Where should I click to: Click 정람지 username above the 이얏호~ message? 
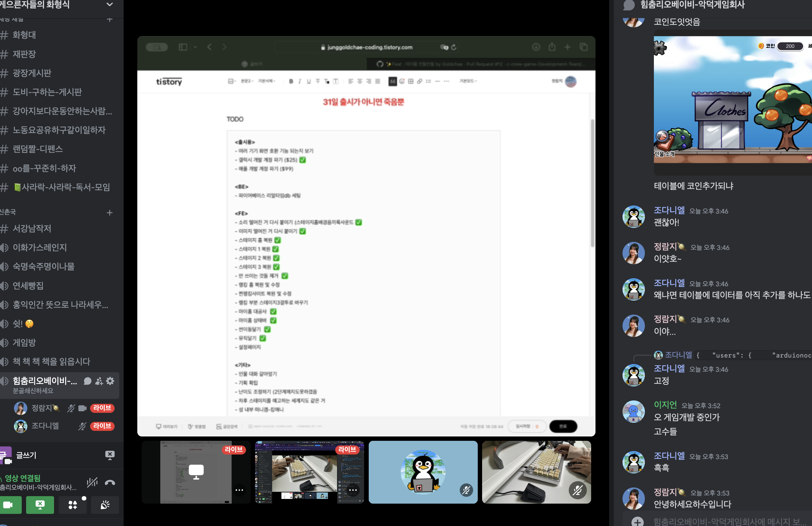pyautogui.click(x=665, y=247)
